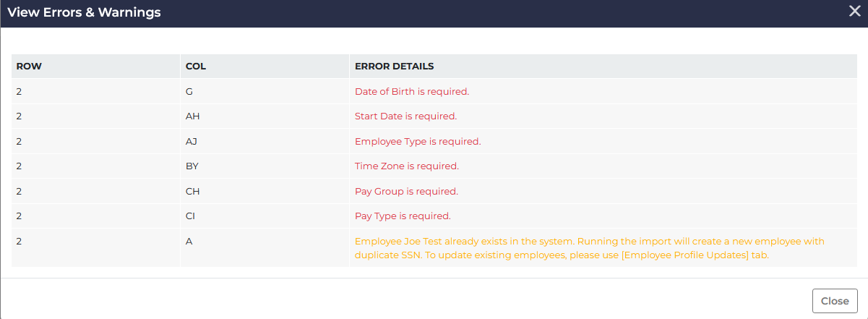868x319 pixels.
Task: Close the dialog with the X icon
Action: (854, 11)
